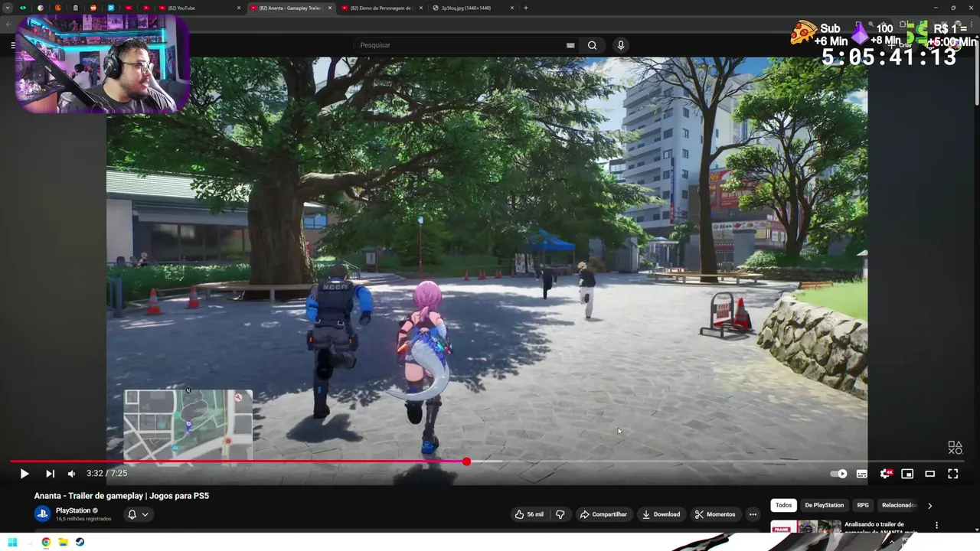Play the Ananta trailer video

pos(24,474)
